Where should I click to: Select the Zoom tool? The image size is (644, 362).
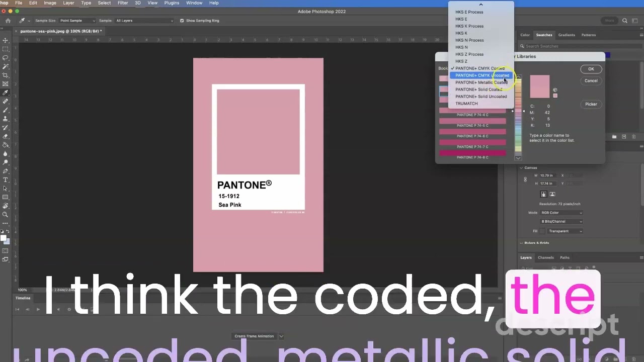[x=6, y=215]
